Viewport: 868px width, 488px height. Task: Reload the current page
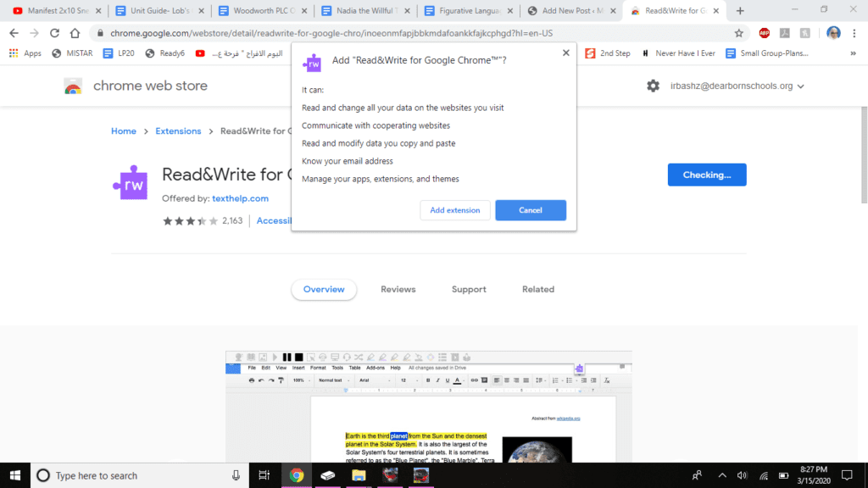pos(54,33)
